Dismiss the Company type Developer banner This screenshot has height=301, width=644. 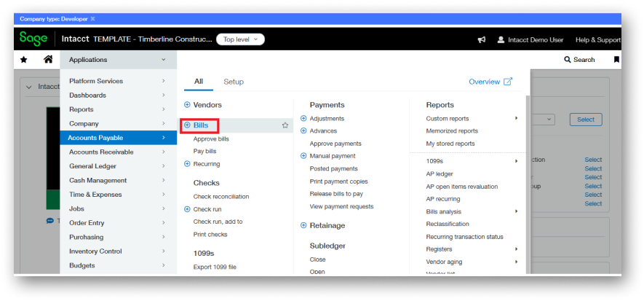[x=93, y=19]
